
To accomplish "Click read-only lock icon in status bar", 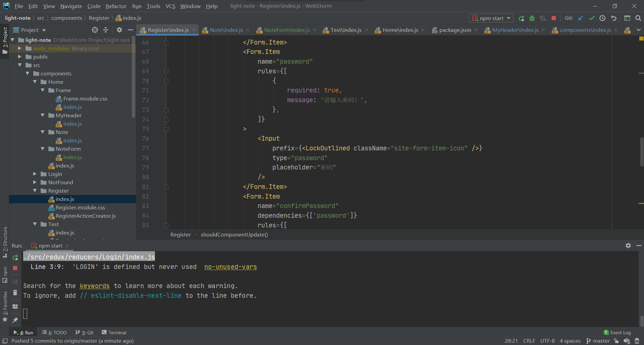I will pyautogui.click(x=616, y=341).
